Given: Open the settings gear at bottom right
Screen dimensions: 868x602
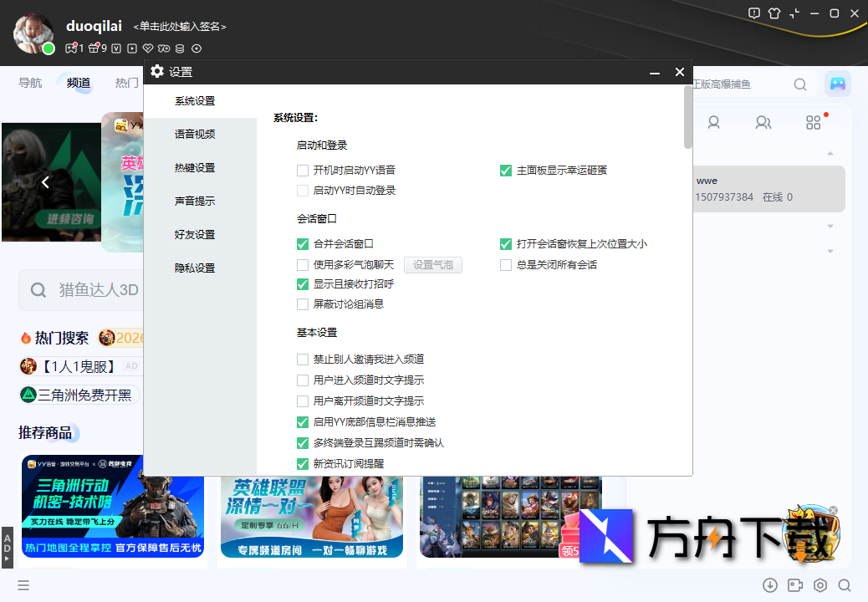Looking at the screenshot, I should tap(819, 585).
